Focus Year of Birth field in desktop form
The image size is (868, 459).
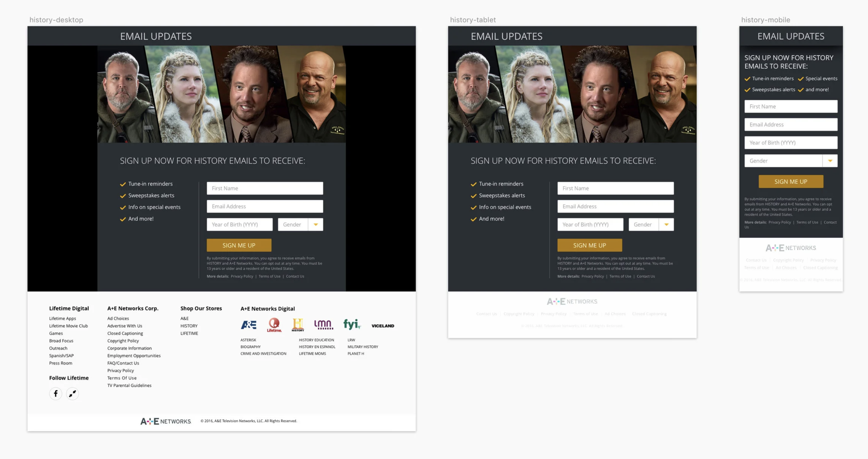240,224
